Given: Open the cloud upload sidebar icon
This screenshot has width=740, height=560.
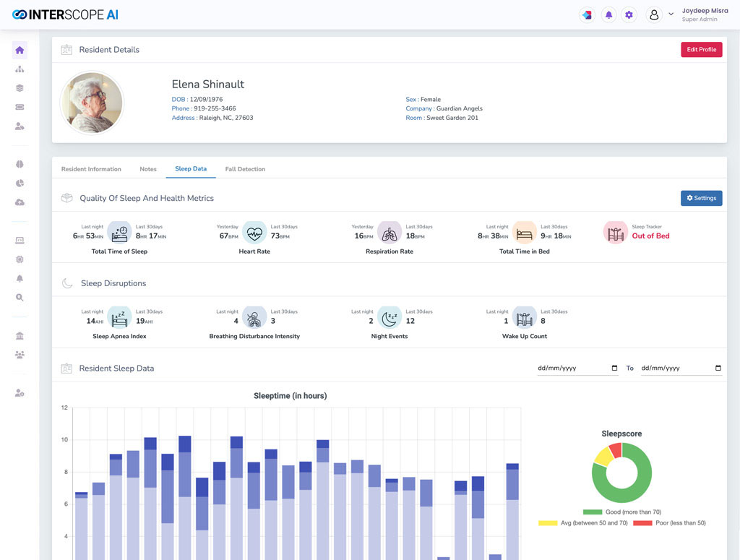Looking at the screenshot, I should pyautogui.click(x=20, y=202).
